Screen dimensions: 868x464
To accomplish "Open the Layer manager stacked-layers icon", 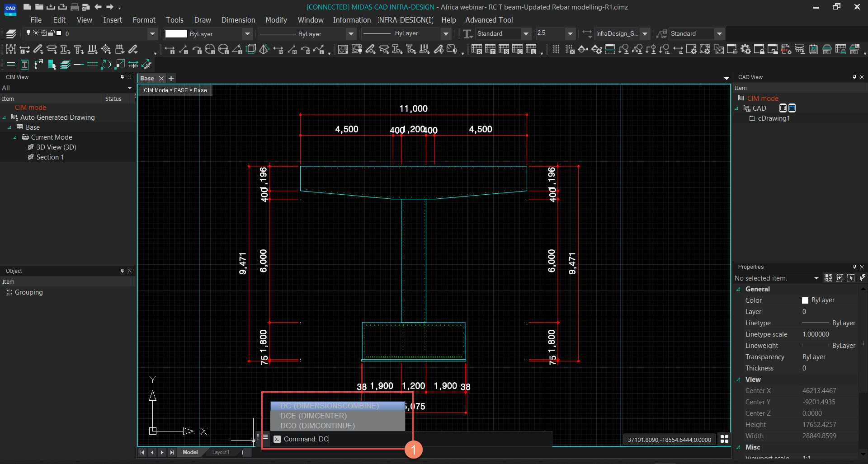I will click(x=11, y=33).
